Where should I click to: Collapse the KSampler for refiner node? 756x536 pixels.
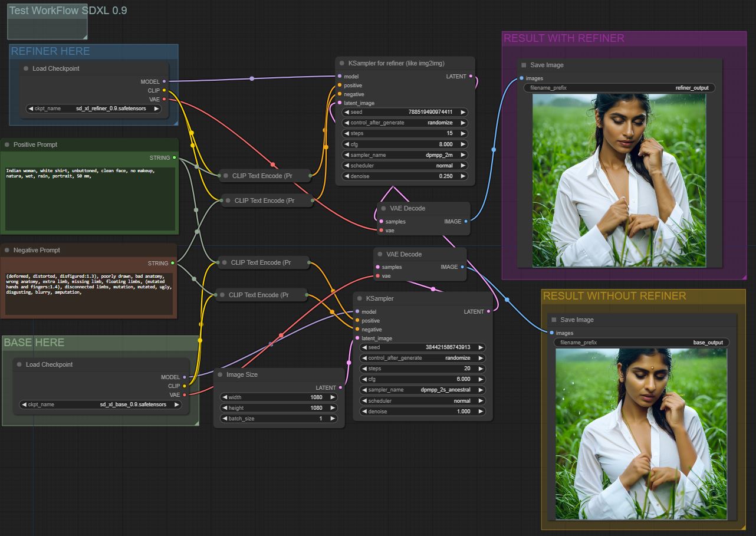pyautogui.click(x=341, y=63)
